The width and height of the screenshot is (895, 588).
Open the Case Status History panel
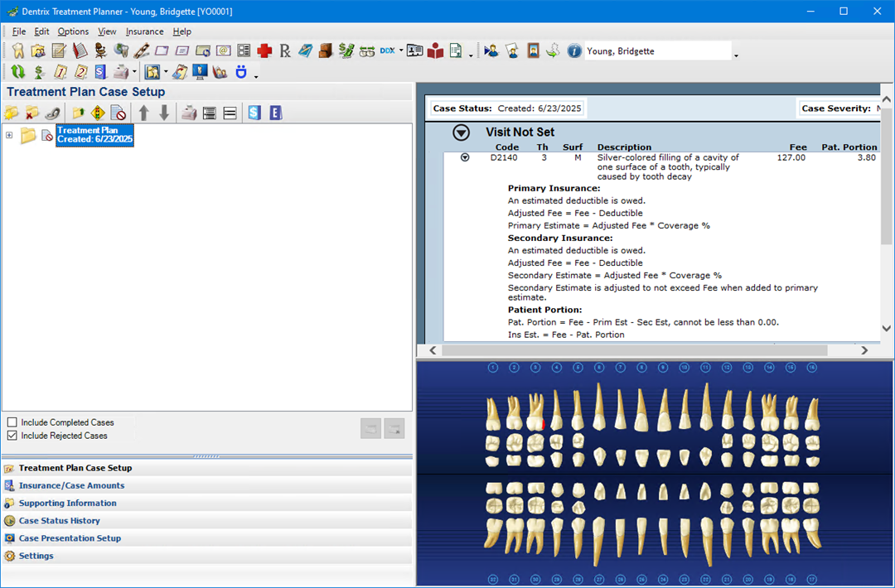(x=59, y=521)
